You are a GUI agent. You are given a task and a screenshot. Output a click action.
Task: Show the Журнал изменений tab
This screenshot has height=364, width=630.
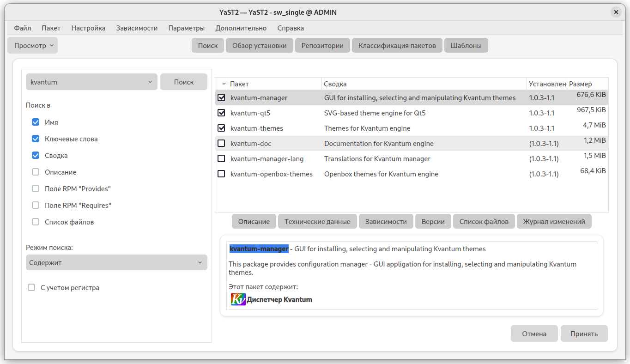(554, 222)
